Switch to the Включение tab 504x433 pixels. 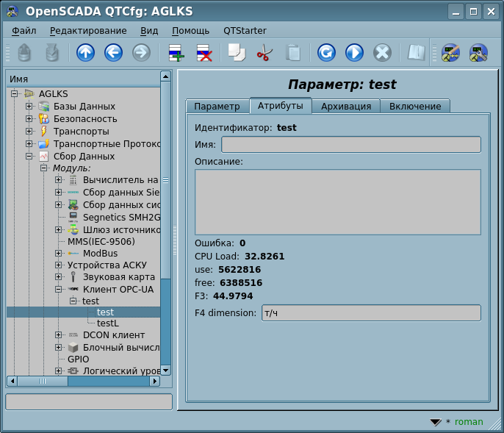pyautogui.click(x=414, y=107)
